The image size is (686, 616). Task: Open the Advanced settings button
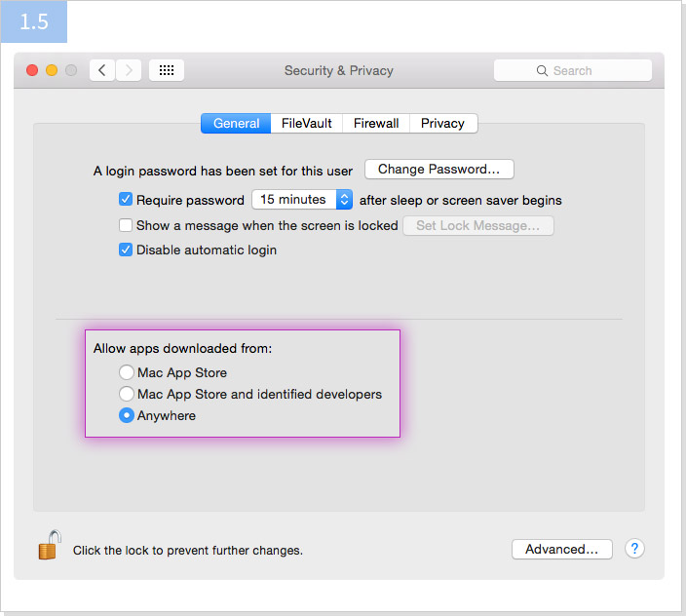click(x=561, y=549)
